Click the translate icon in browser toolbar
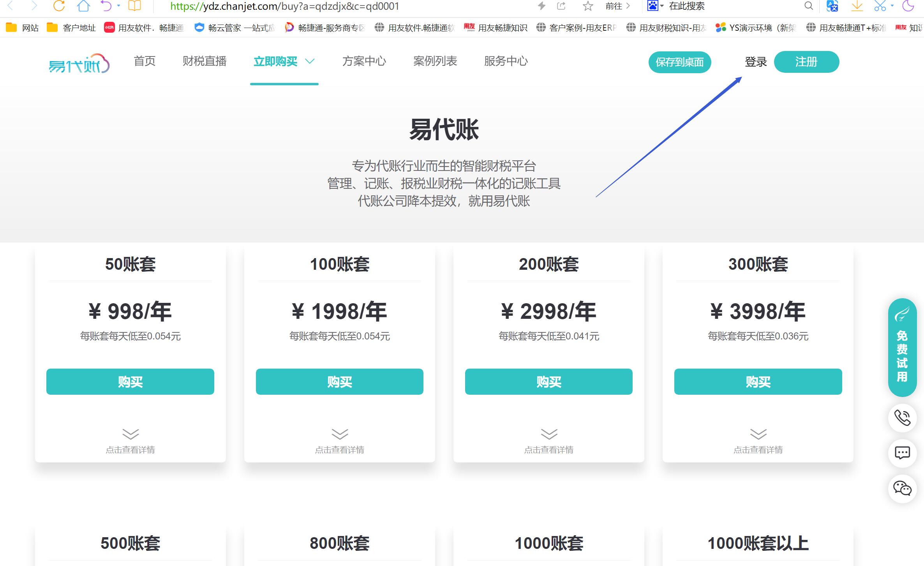Image resolution: width=924 pixels, height=566 pixels. (832, 6)
